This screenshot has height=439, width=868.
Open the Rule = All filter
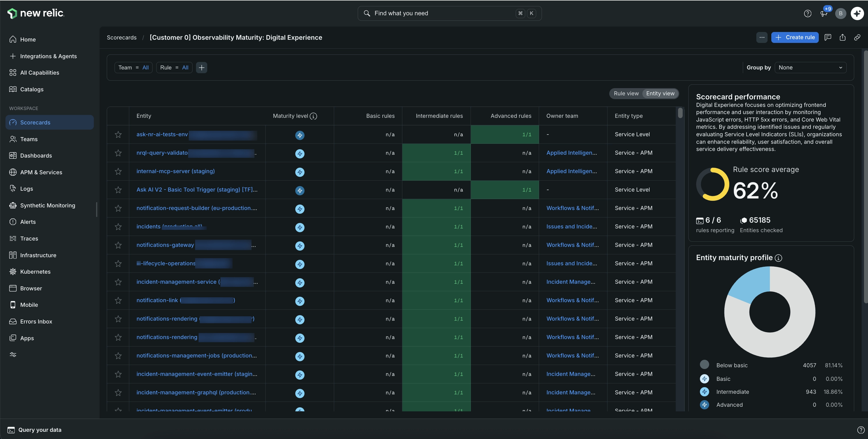pos(174,67)
